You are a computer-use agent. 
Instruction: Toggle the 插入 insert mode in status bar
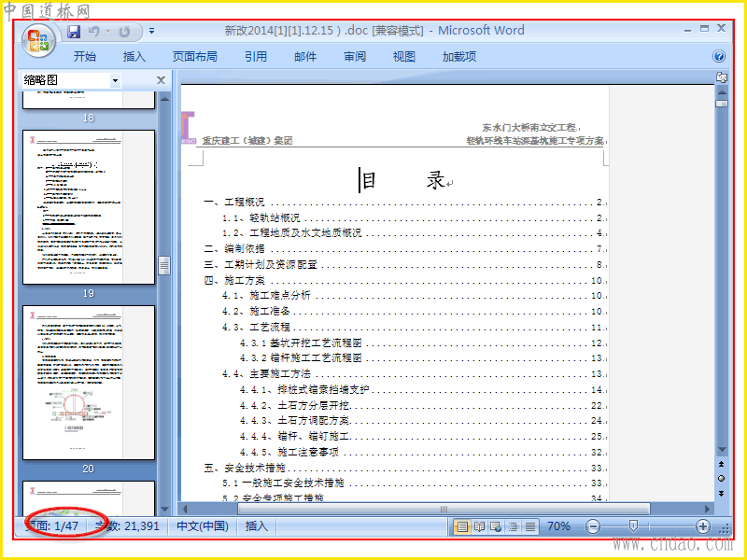click(256, 525)
